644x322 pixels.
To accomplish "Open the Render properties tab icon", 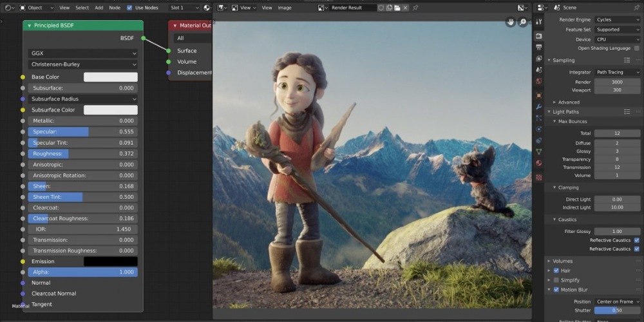I will (538, 35).
